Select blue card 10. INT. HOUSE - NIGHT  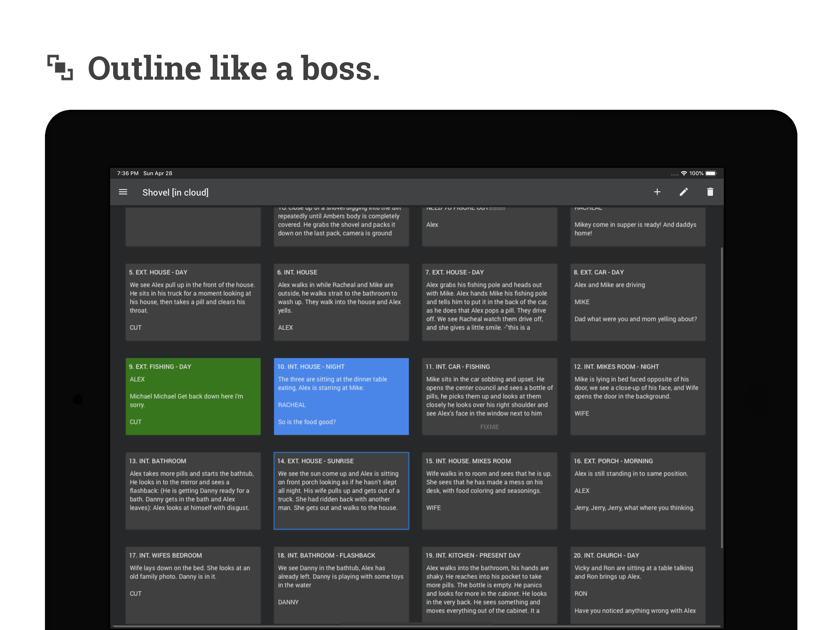click(341, 396)
